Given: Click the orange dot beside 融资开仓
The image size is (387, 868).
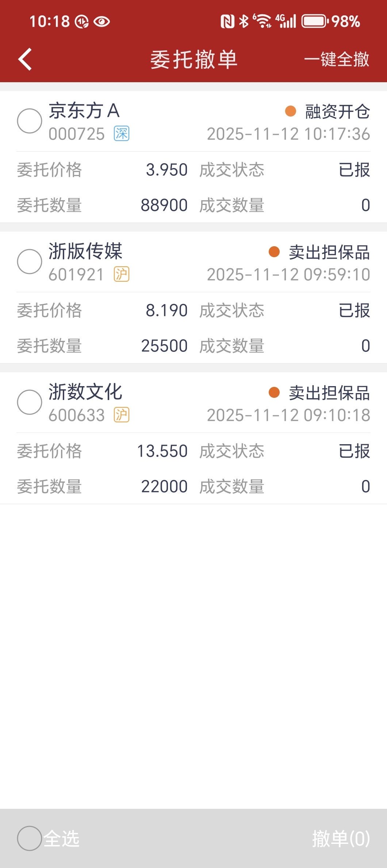Looking at the screenshot, I should pos(291,111).
